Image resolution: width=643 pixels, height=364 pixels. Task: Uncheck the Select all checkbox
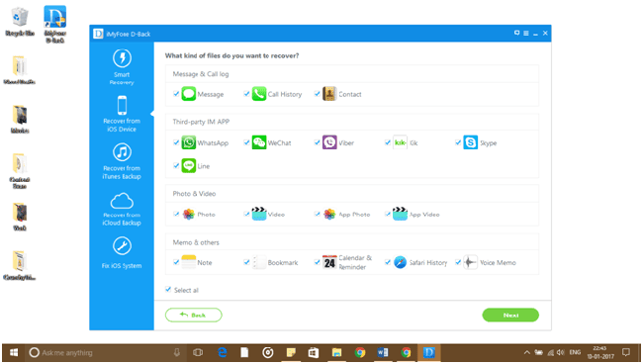[x=168, y=290]
